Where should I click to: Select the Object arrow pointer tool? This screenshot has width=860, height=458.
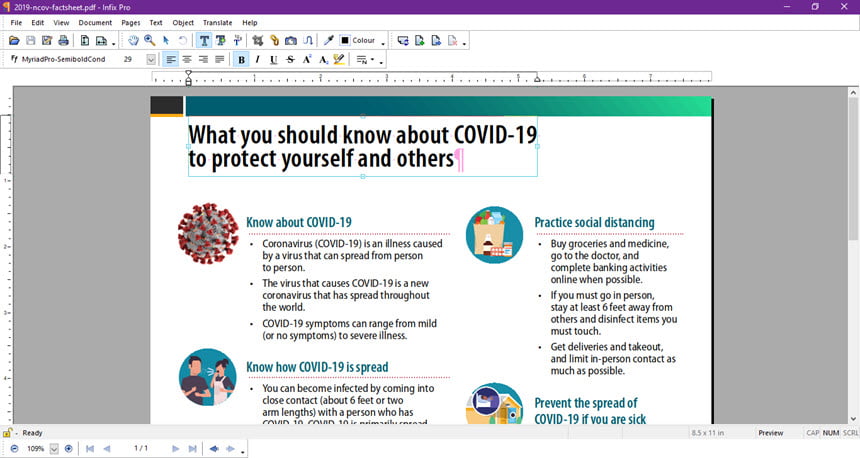(166, 41)
